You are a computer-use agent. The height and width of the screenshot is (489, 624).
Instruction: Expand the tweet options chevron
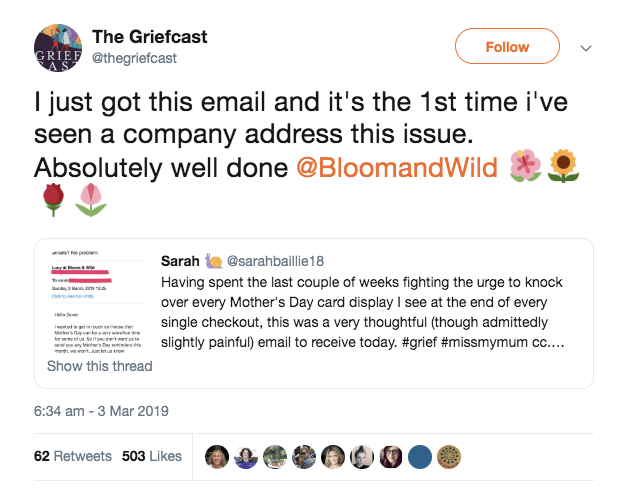pyautogui.click(x=587, y=47)
